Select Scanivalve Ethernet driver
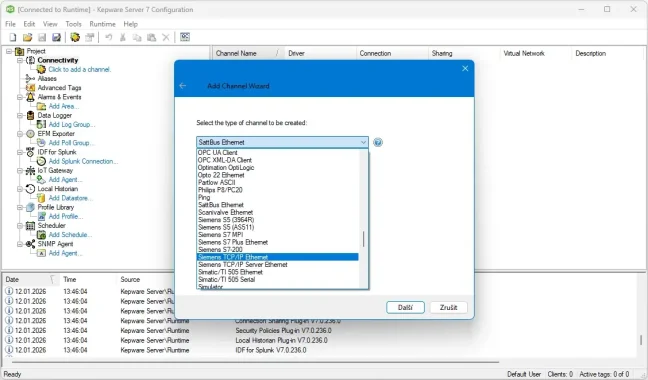Image resolution: width=648 pixels, height=380 pixels. coord(277,212)
